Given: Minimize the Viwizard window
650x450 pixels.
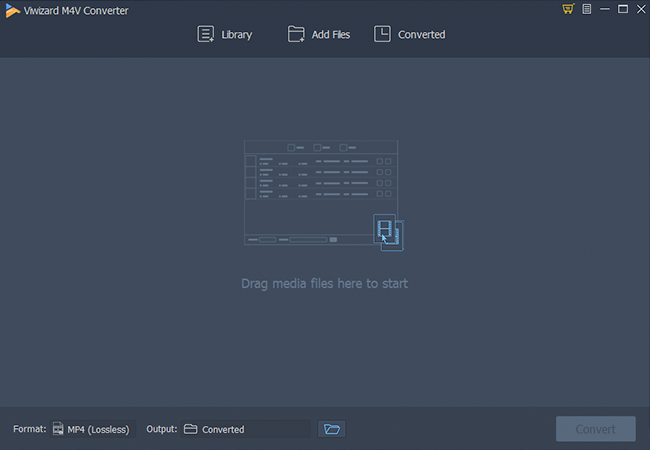Looking at the screenshot, I should pyautogui.click(x=605, y=9).
